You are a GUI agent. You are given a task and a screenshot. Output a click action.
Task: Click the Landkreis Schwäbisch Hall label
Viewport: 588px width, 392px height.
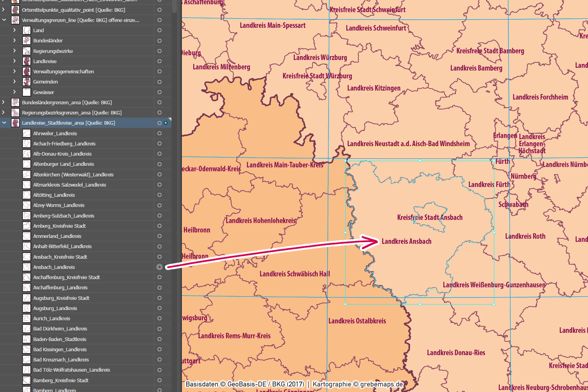[294, 274]
